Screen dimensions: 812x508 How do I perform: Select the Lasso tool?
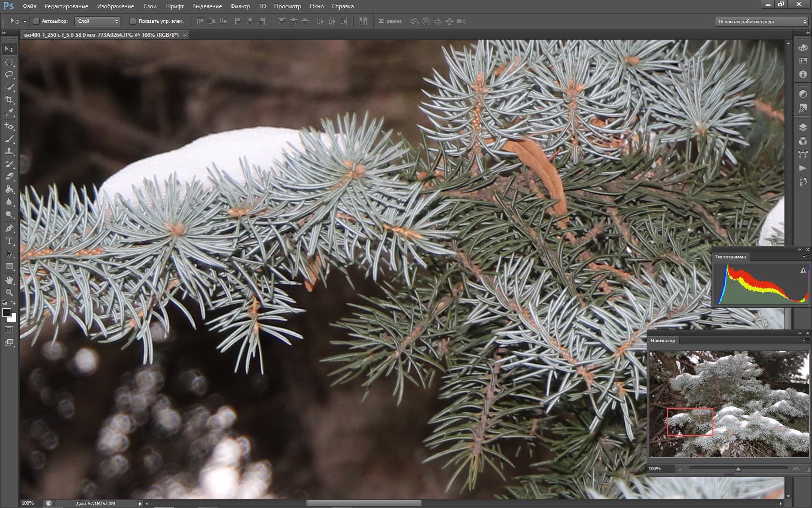pos(9,75)
